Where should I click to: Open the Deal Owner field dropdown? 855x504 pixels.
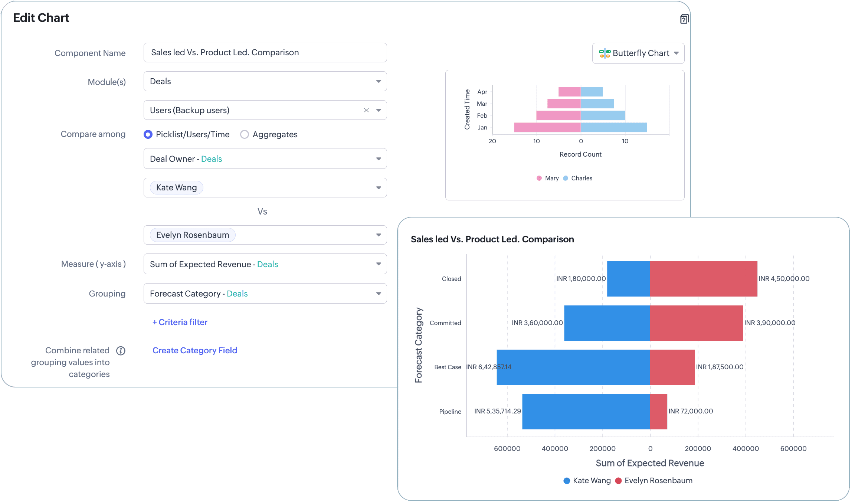pyautogui.click(x=378, y=159)
